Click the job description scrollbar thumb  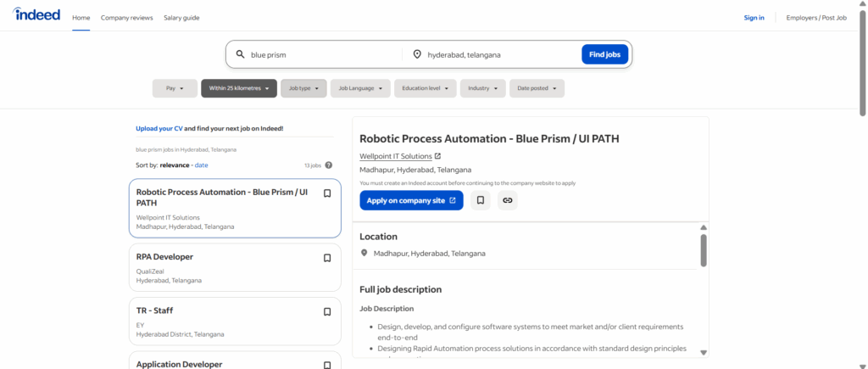704,249
